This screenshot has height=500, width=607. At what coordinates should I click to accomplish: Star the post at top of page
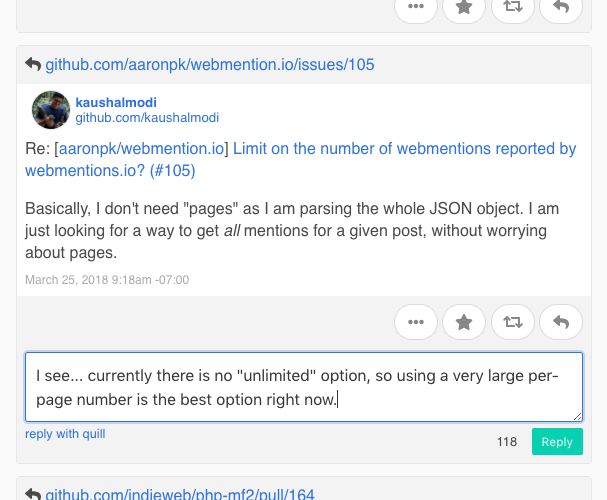(464, 7)
